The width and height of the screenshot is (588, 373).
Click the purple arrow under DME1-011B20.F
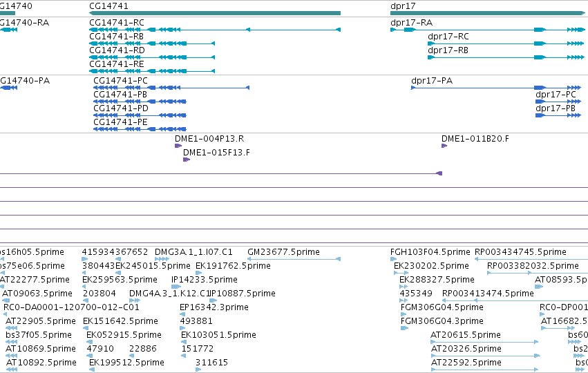pos(444,146)
